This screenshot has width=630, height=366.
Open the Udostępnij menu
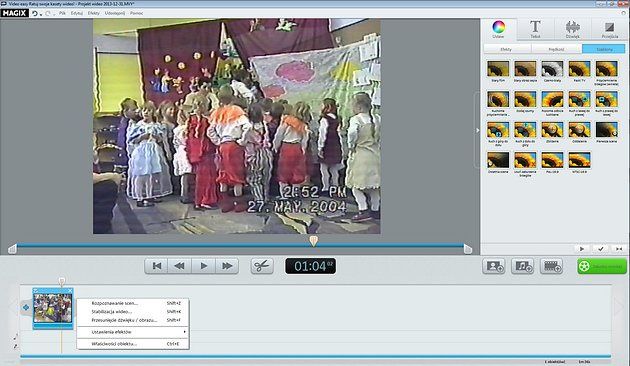click(115, 13)
